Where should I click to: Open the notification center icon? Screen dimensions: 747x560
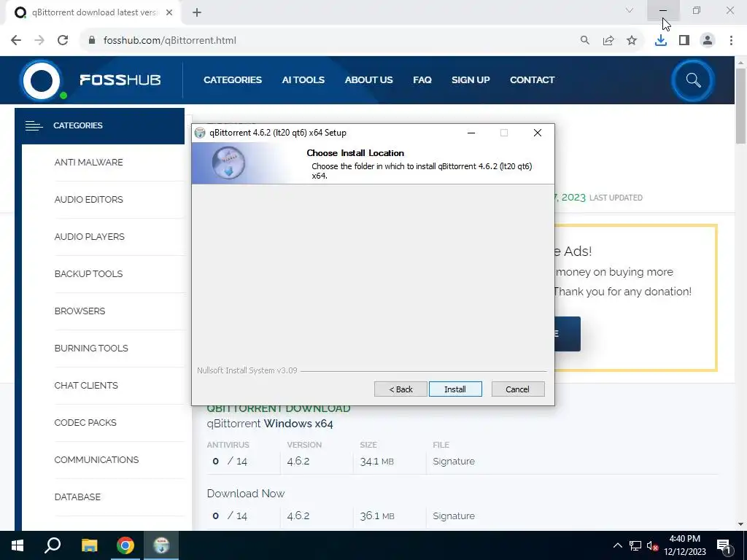tap(724, 545)
